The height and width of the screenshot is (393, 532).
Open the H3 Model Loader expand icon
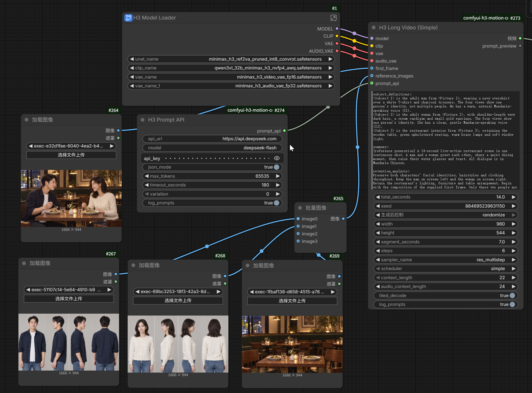pos(333,18)
